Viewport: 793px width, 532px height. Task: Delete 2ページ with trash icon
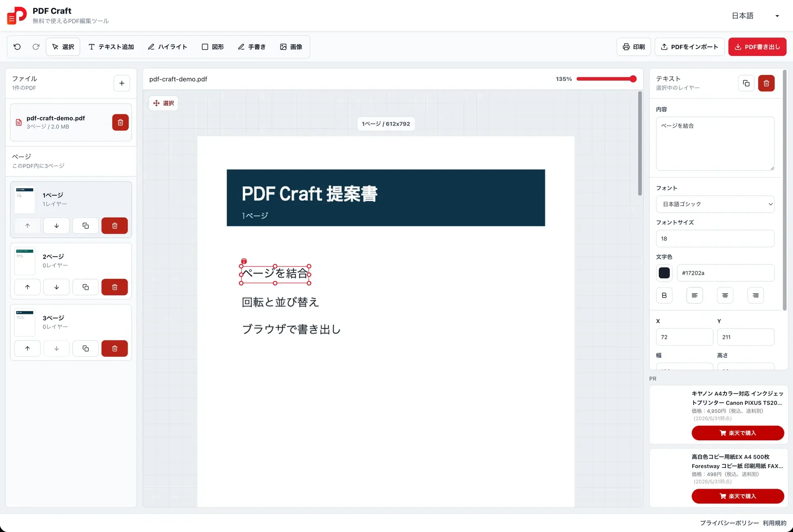click(x=114, y=287)
